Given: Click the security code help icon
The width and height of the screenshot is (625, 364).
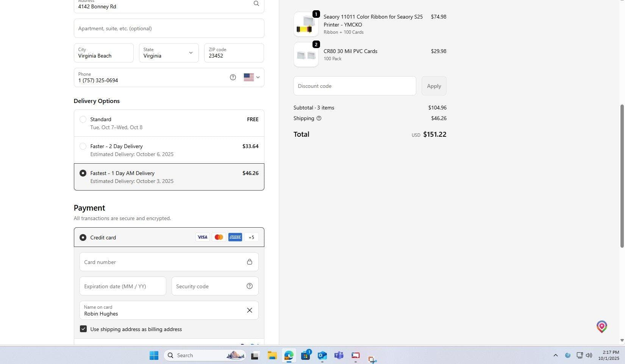Looking at the screenshot, I should pos(250,286).
